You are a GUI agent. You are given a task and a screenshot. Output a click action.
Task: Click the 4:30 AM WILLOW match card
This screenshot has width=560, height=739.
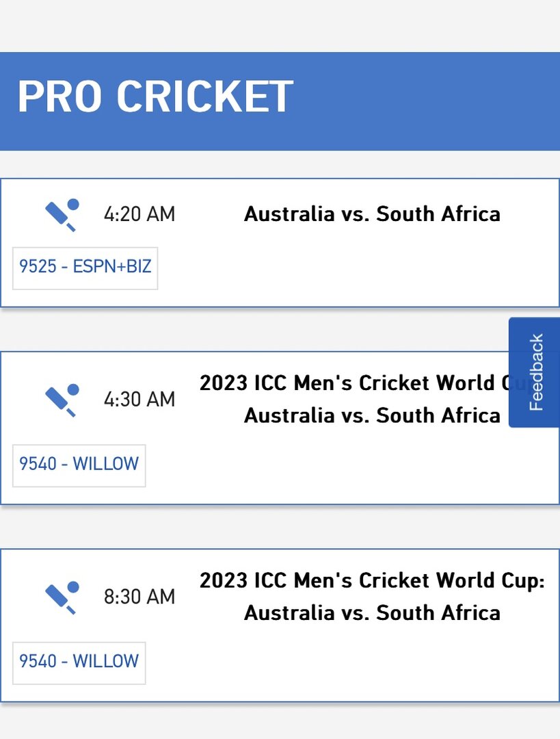(280, 428)
